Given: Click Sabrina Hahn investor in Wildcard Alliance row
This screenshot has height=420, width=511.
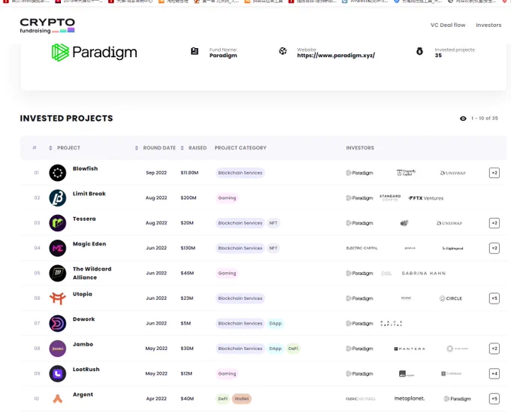Looking at the screenshot, I should point(424,273).
